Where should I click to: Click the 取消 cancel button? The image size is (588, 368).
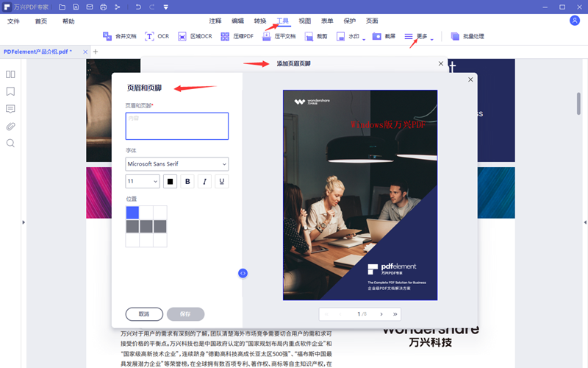click(144, 314)
